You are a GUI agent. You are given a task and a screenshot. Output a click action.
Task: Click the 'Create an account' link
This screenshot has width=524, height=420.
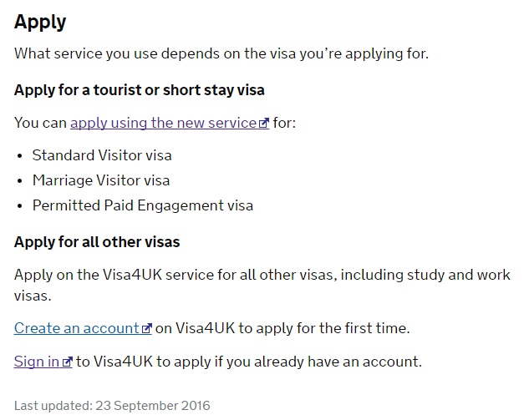[83, 328]
